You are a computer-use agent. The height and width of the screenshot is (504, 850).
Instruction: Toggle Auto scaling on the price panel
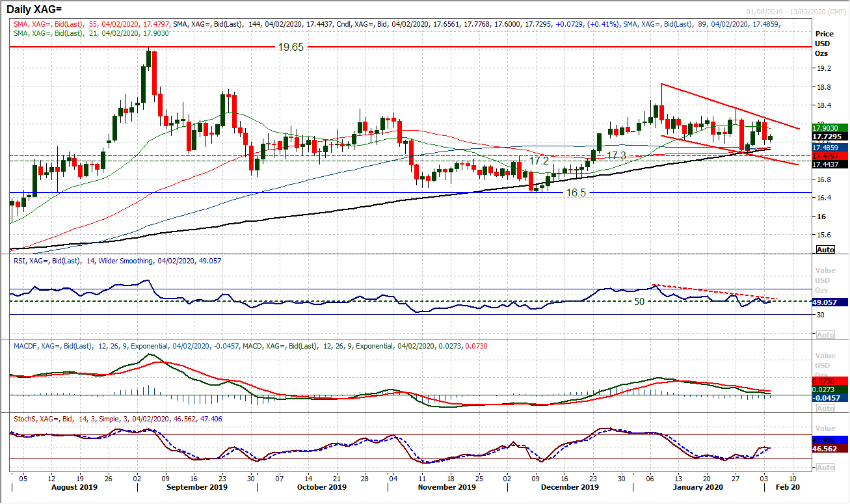pos(825,250)
